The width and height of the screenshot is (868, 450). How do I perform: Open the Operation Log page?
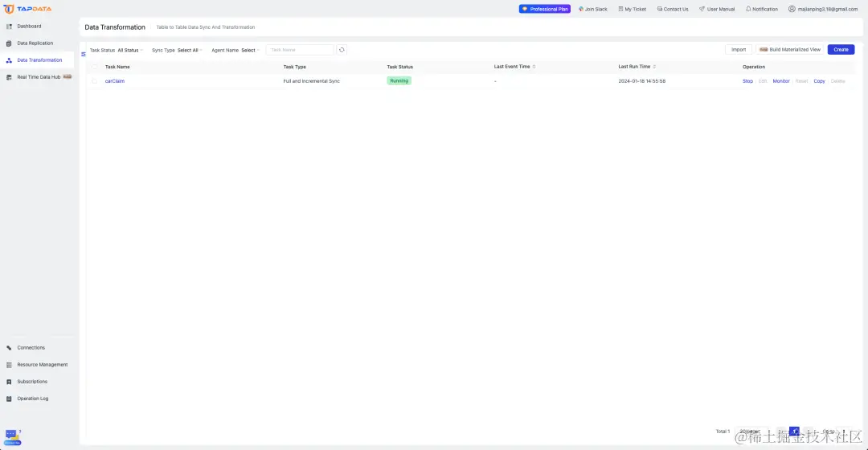click(x=33, y=399)
